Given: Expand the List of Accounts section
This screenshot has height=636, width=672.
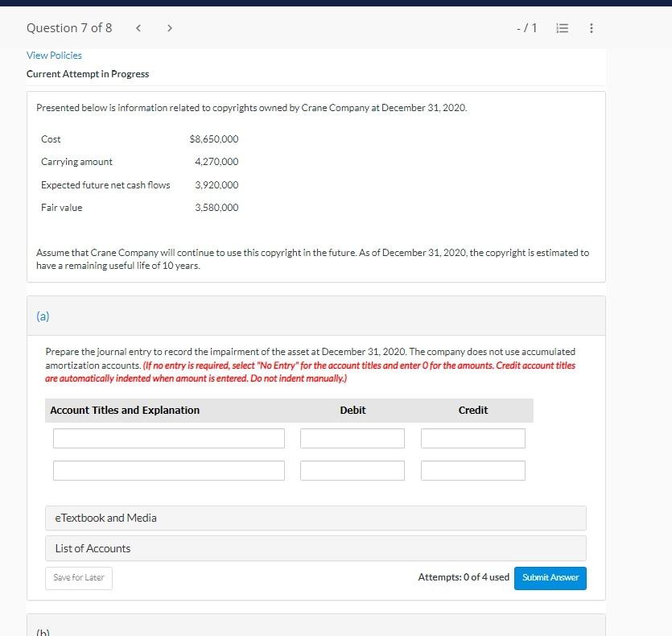Looking at the screenshot, I should click(x=316, y=548).
